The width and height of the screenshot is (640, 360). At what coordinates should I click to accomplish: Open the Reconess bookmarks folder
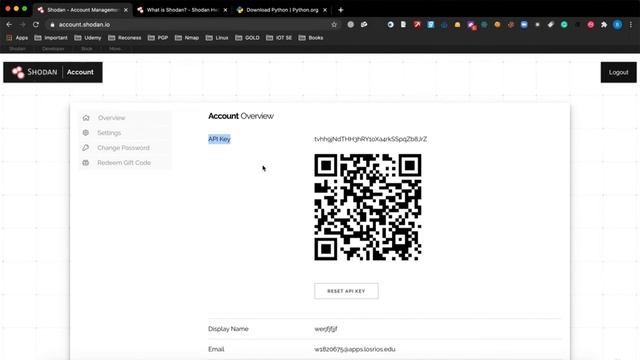point(124,38)
